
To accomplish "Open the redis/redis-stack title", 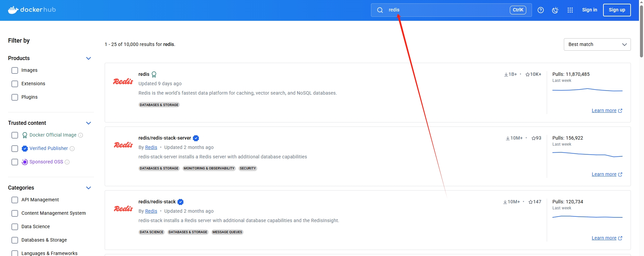I will [x=157, y=202].
